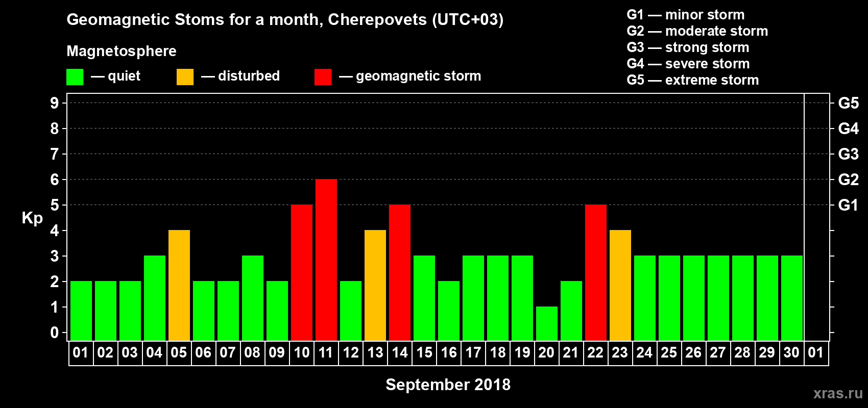Select the orange bar for day 23

pos(620,285)
